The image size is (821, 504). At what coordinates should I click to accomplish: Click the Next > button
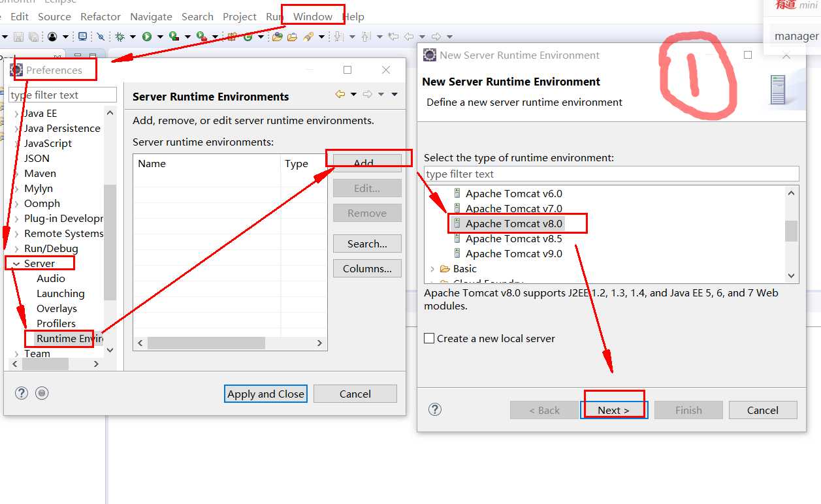614,410
